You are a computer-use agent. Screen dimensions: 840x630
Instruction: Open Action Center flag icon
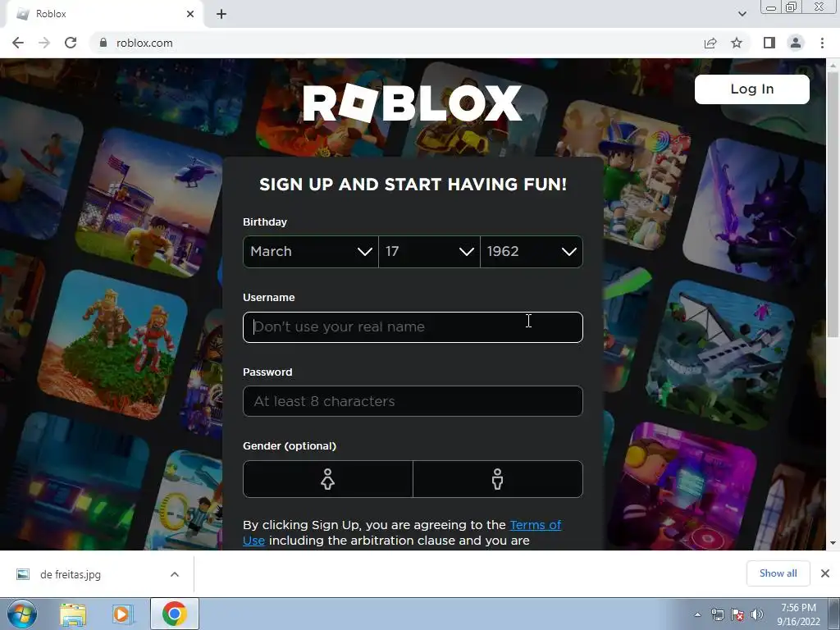(737, 614)
